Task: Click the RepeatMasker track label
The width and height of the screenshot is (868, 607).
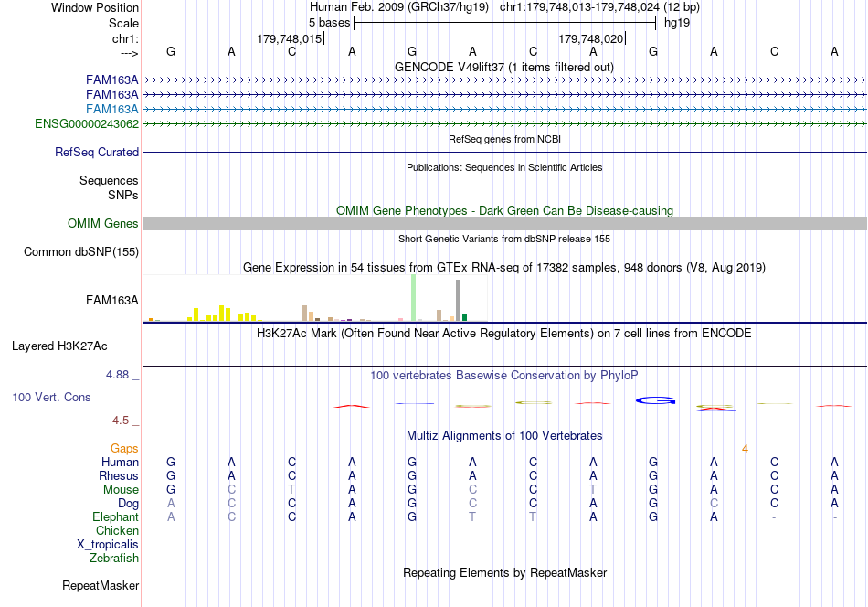Action: 101,586
